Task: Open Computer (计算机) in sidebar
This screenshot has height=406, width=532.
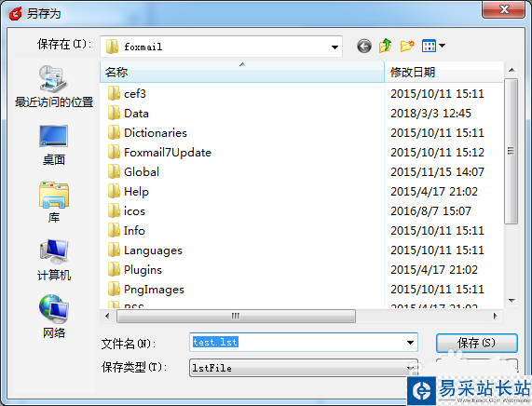Action: click(54, 260)
